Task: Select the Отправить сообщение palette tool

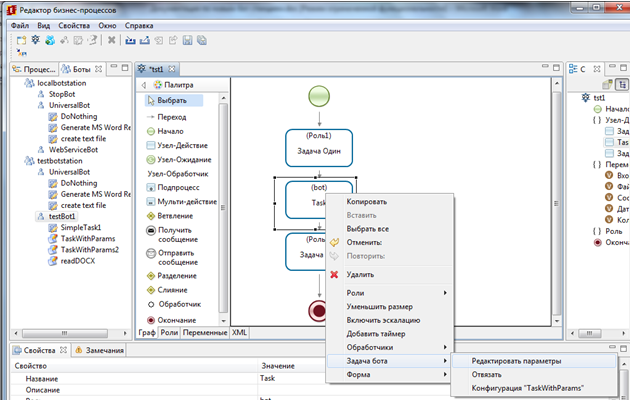Action: pos(172,257)
